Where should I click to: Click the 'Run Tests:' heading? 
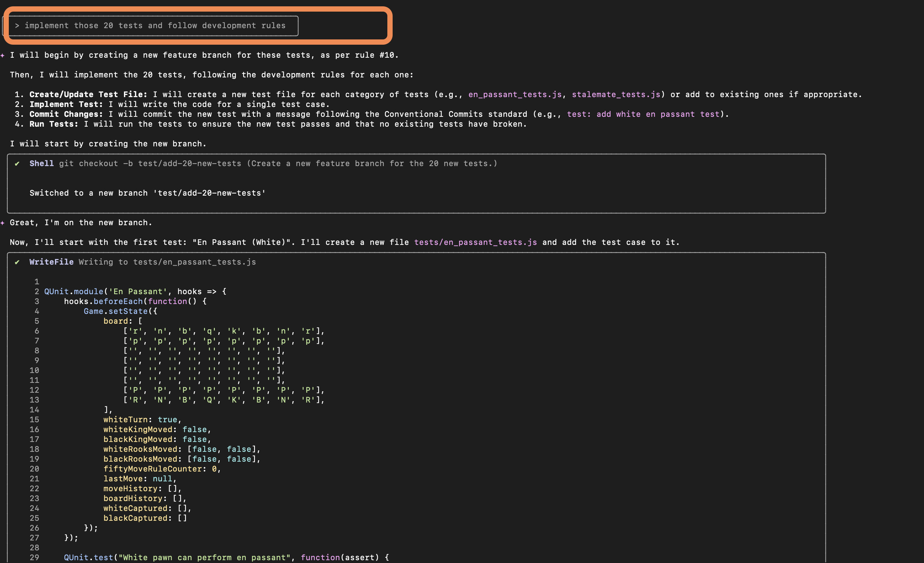click(x=54, y=124)
